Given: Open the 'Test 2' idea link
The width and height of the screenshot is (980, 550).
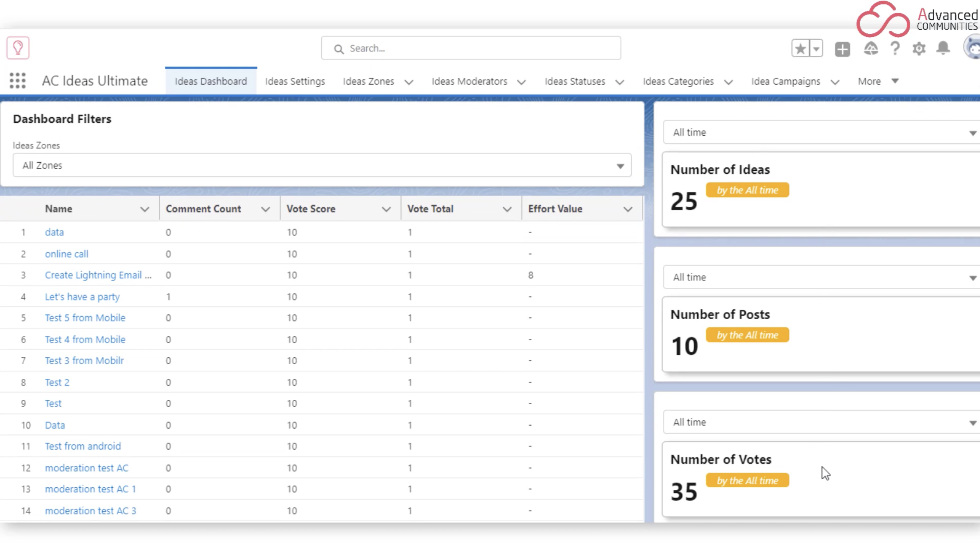Looking at the screenshot, I should point(57,382).
